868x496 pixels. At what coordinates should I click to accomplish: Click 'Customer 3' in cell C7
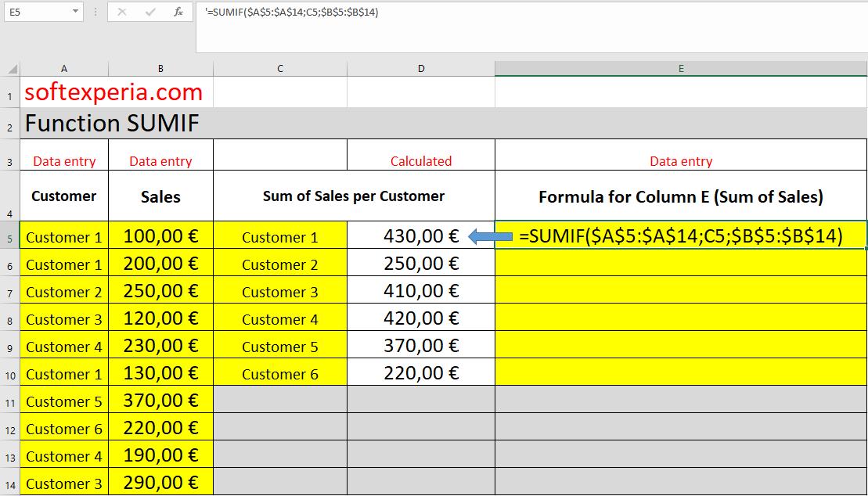coord(280,290)
